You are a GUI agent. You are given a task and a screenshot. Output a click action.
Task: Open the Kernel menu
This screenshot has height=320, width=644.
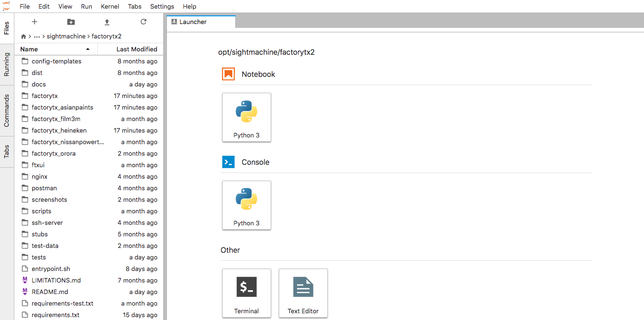click(x=110, y=6)
